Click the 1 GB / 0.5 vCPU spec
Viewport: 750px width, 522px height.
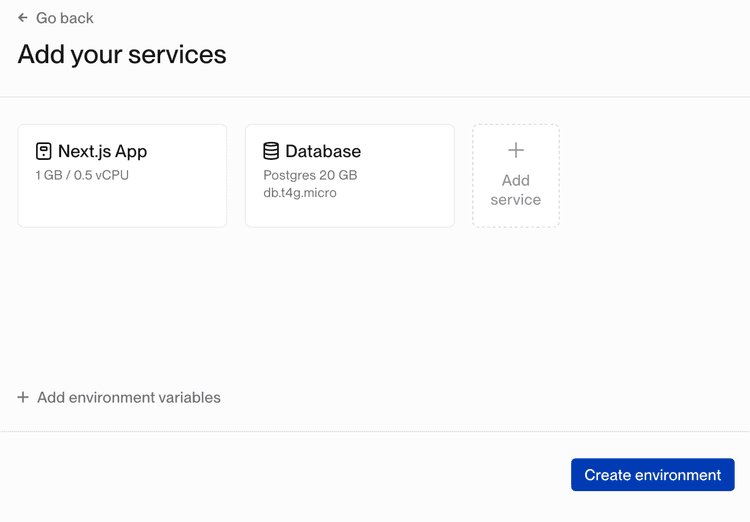82,175
